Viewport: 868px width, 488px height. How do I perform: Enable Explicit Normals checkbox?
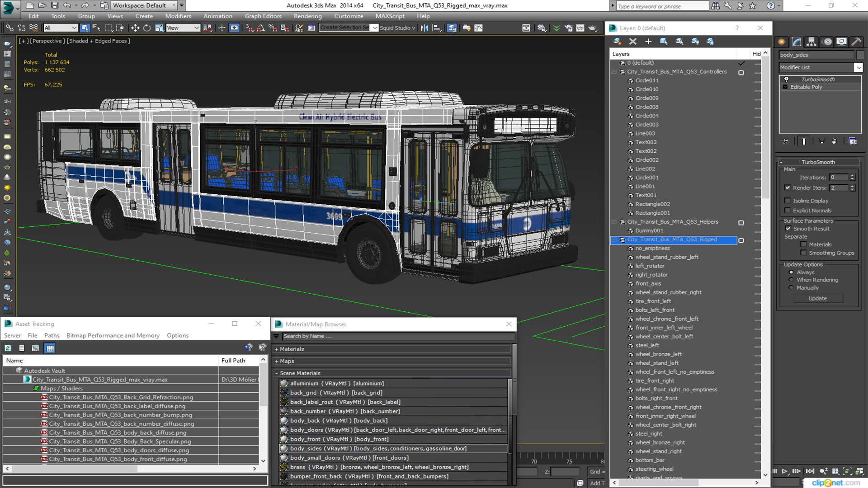pyautogui.click(x=788, y=211)
